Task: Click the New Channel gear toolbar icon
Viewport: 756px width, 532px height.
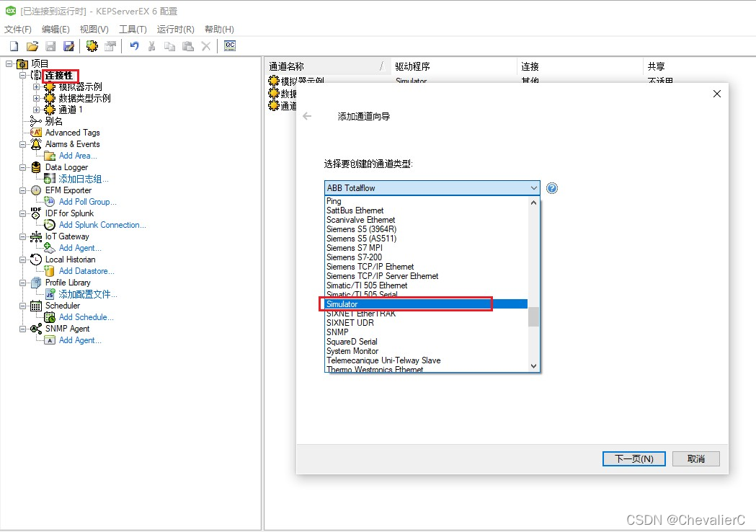Action: pyautogui.click(x=92, y=46)
